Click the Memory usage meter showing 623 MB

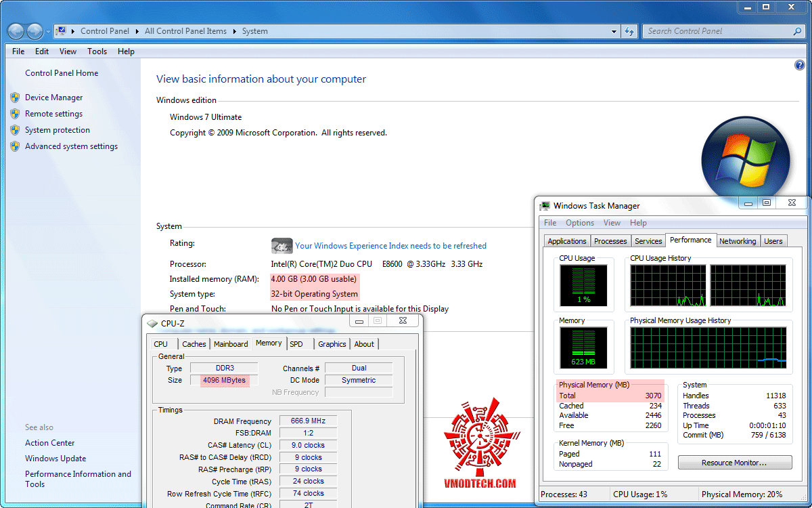(583, 347)
